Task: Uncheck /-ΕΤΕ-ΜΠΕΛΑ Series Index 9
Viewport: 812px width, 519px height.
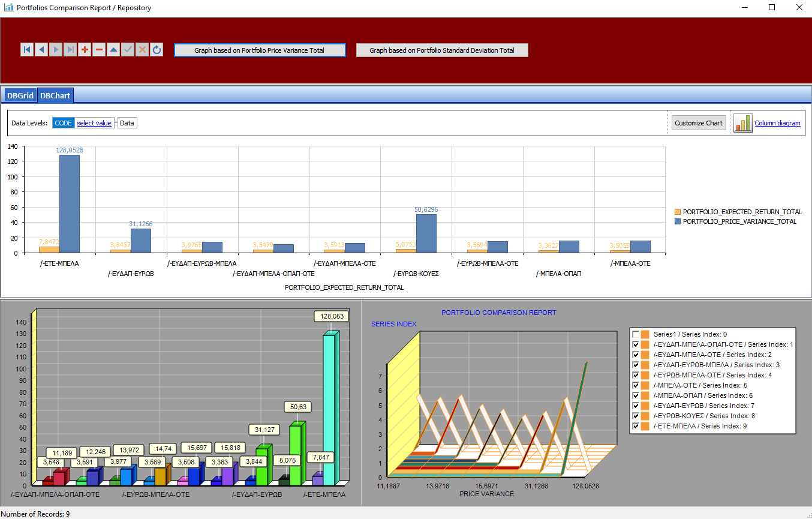Action: click(x=636, y=426)
